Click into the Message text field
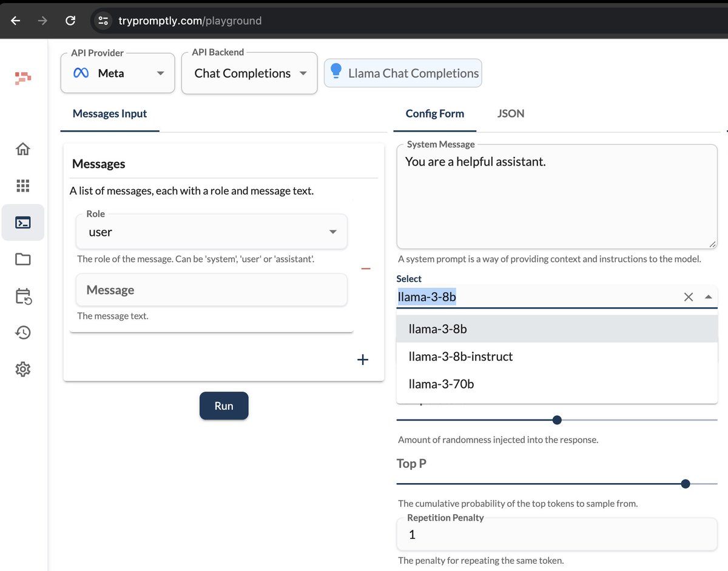The width and height of the screenshot is (728, 571). click(212, 290)
